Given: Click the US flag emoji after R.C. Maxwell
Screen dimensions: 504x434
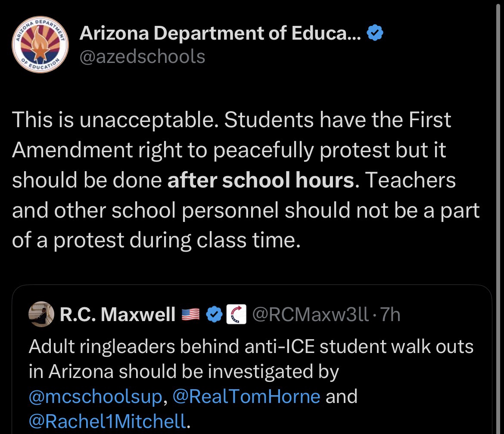Looking at the screenshot, I should coord(191,315).
